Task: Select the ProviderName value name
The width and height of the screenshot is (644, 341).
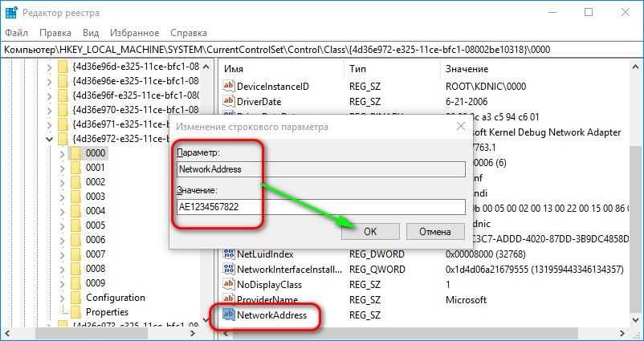Action: [x=267, y=299]
